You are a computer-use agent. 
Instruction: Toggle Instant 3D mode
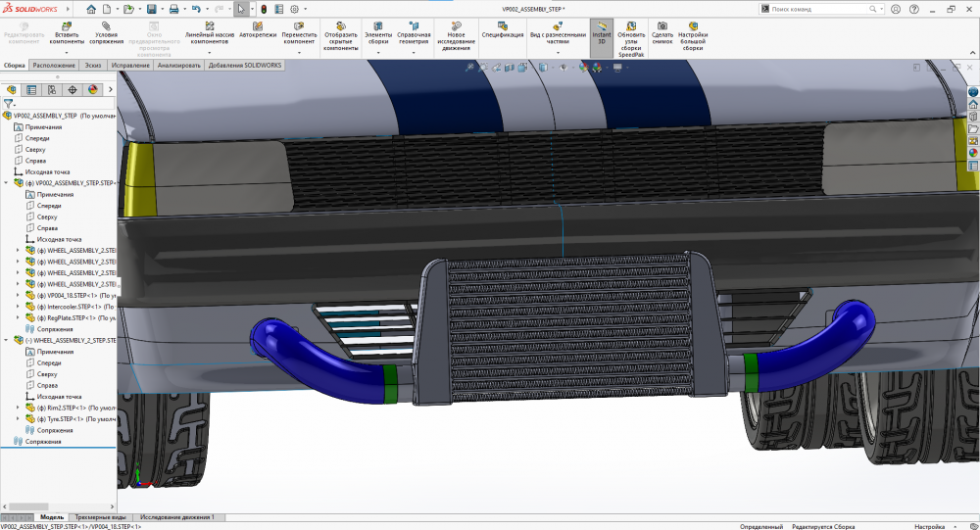tap(602, 26)
